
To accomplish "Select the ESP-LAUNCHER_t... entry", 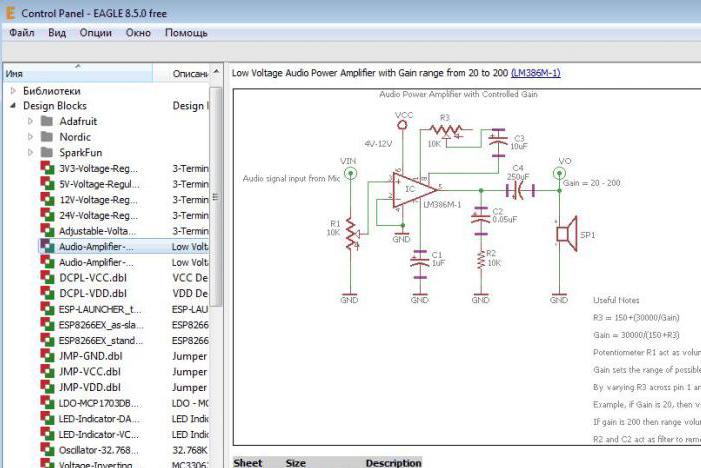I will tap(100, 309).
